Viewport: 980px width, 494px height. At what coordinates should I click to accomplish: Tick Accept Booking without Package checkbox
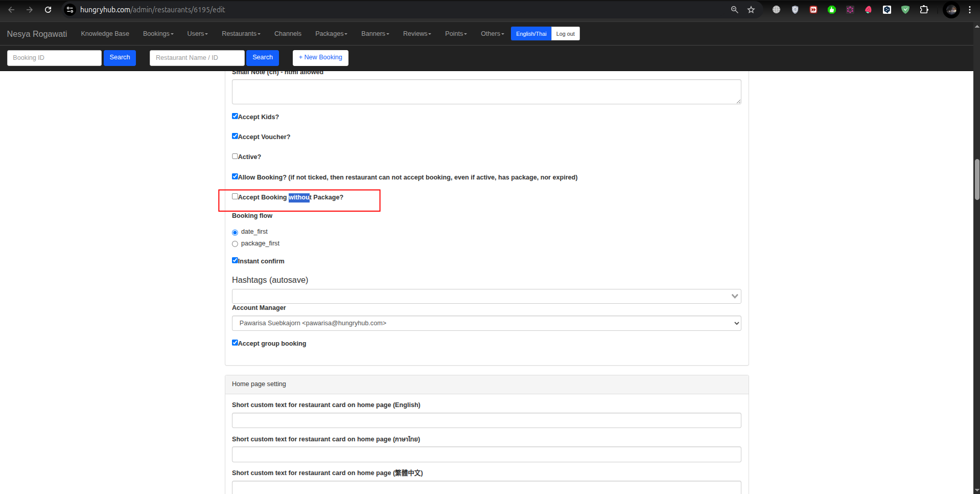[235, 197]
